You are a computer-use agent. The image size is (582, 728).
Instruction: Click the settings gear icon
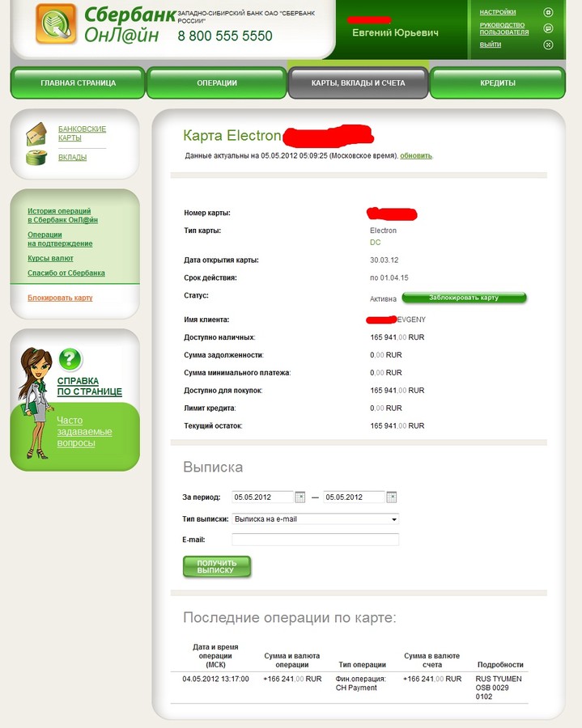click(548, 12)
